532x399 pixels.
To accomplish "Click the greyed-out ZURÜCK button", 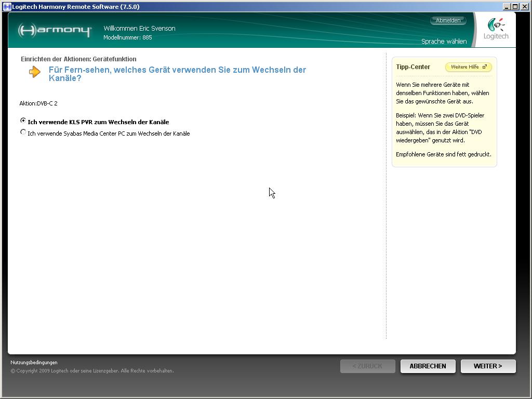I will [x=367, y=366].
